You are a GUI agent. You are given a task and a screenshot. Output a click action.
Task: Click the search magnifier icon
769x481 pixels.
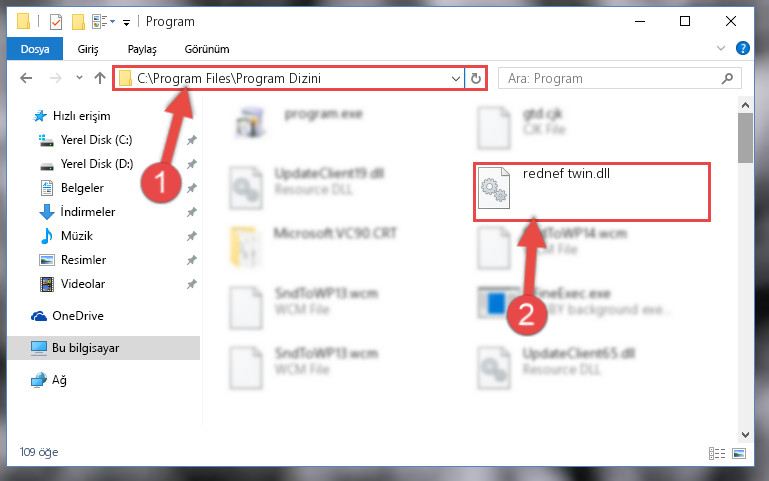coord(727,78)
